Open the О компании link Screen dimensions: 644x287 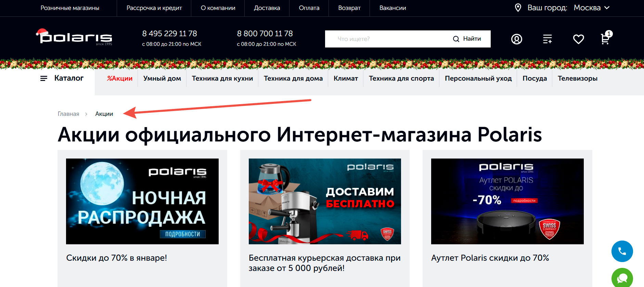[x=218, y=8]
